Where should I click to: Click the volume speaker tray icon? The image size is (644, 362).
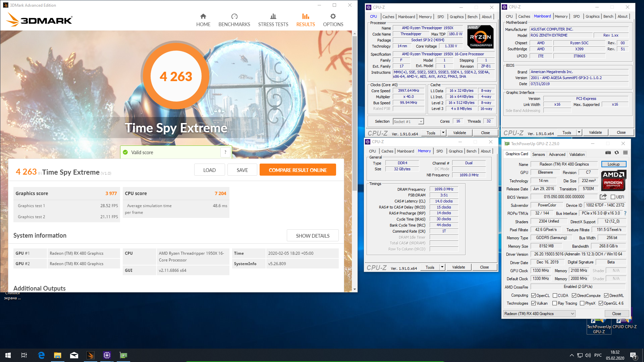tap(588, 355)
